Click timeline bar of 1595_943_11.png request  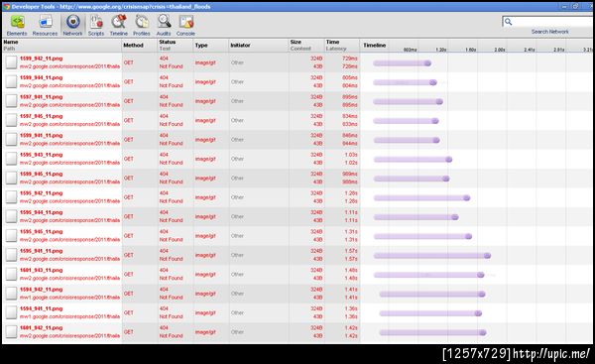tap(413, 160)
